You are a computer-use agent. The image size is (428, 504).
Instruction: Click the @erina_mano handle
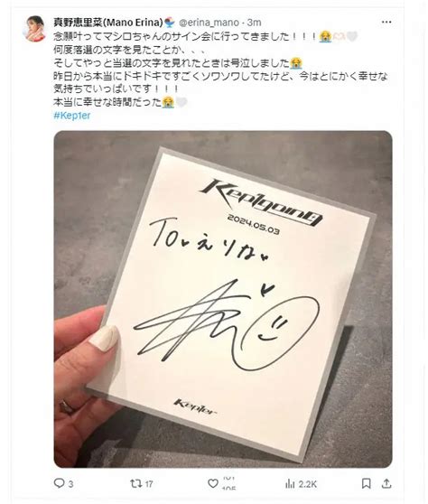209,23
